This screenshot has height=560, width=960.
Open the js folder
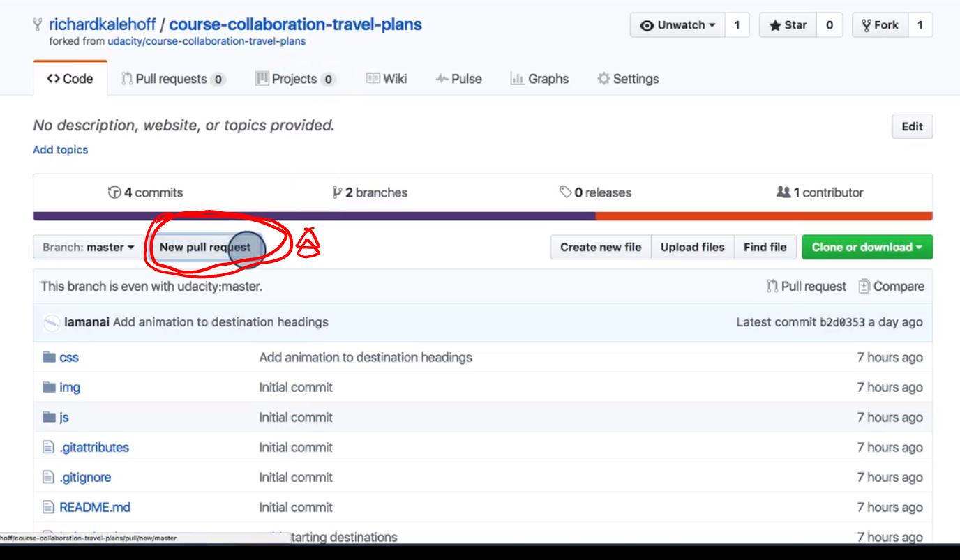[64, 418]
